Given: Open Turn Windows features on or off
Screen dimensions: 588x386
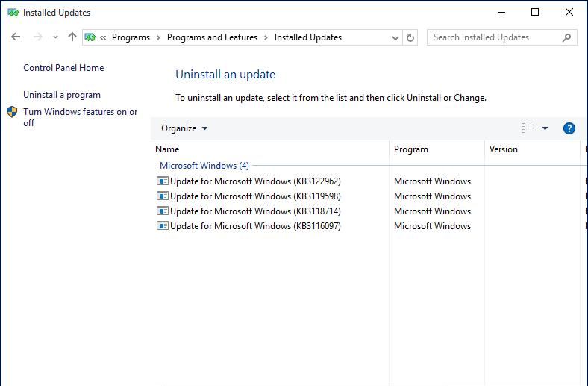Looking at the screenshot, I should click(x=81, y=117).
